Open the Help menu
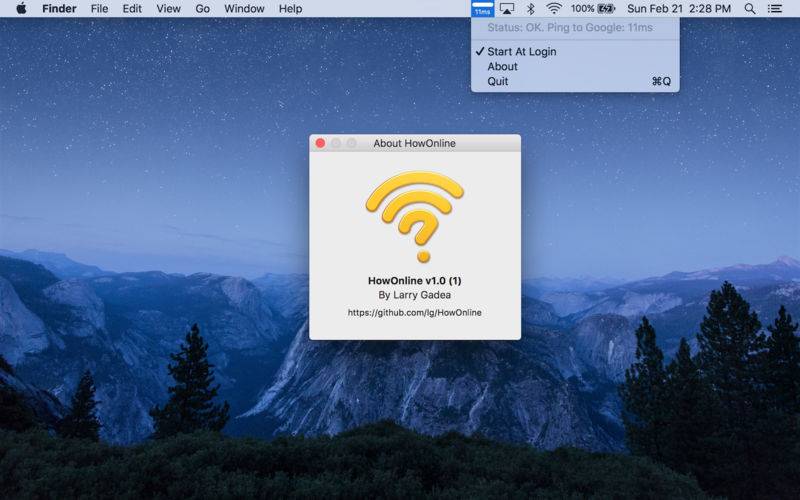 pos(290,9)
